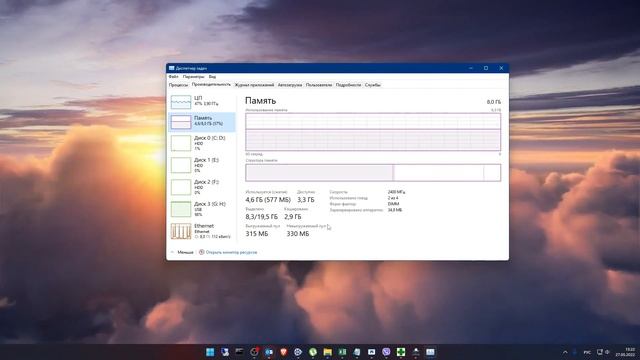Open the Windows Start menu
The image size is (640, 360).
point(210,352)
